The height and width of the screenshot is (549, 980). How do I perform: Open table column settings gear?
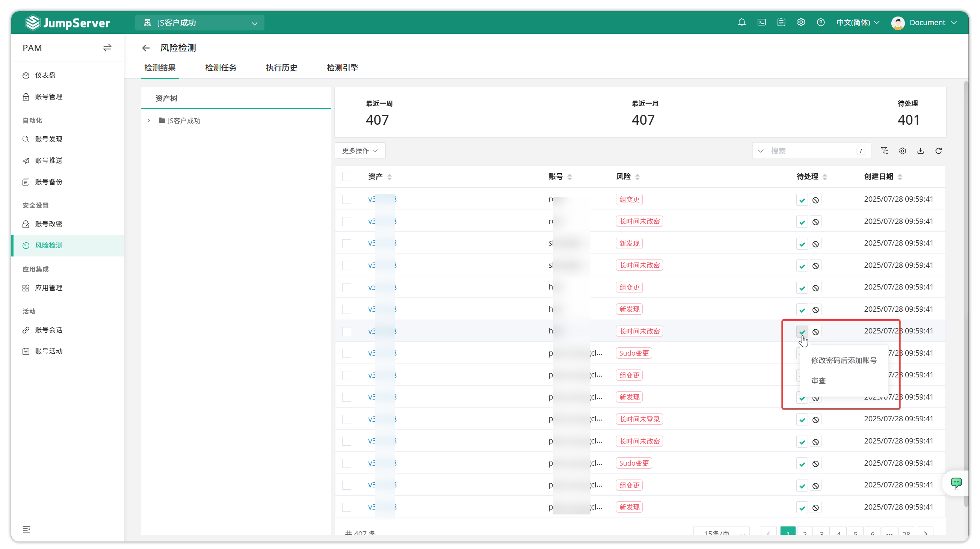coord(902,151)
